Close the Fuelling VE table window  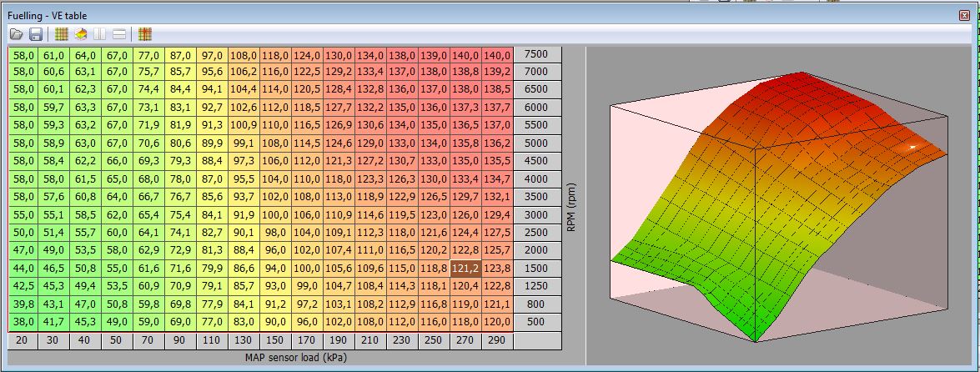(965, 15)
